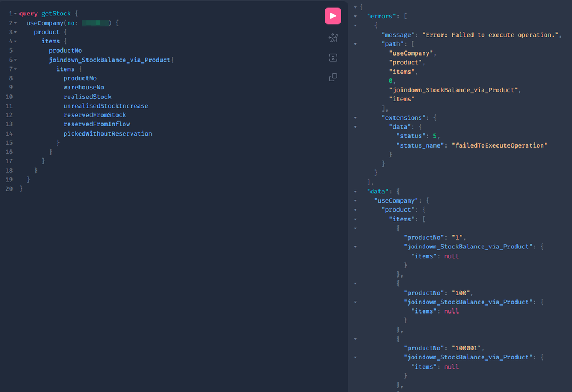
Task: Collapse the "product" object in the response data
Action: click(356, 210)
